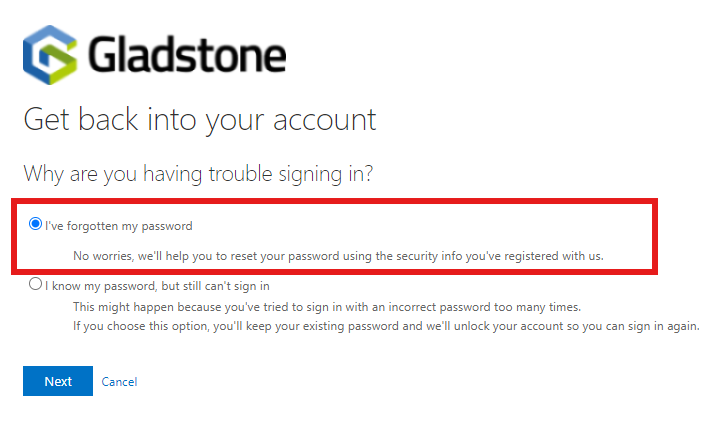Screen dimensions: 718x432
Task: Click the "No worries, we'll help you" description
Action: coord(338,256)
